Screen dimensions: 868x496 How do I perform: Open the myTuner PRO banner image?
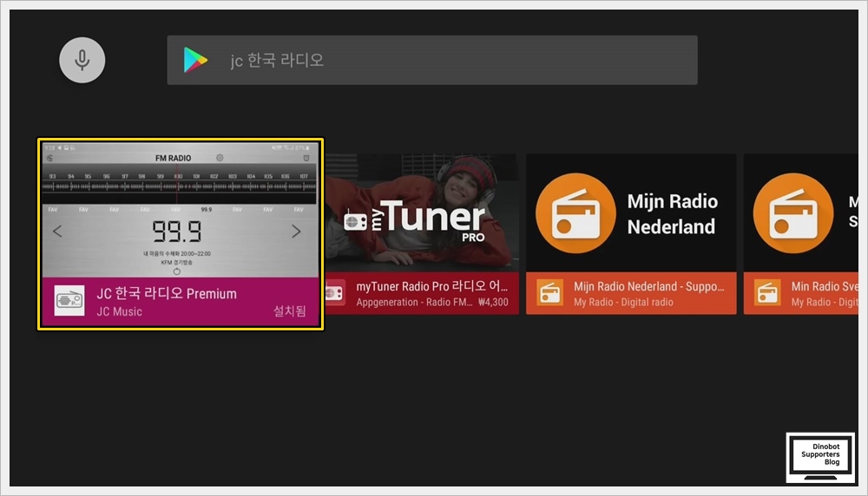click(422, 213)
